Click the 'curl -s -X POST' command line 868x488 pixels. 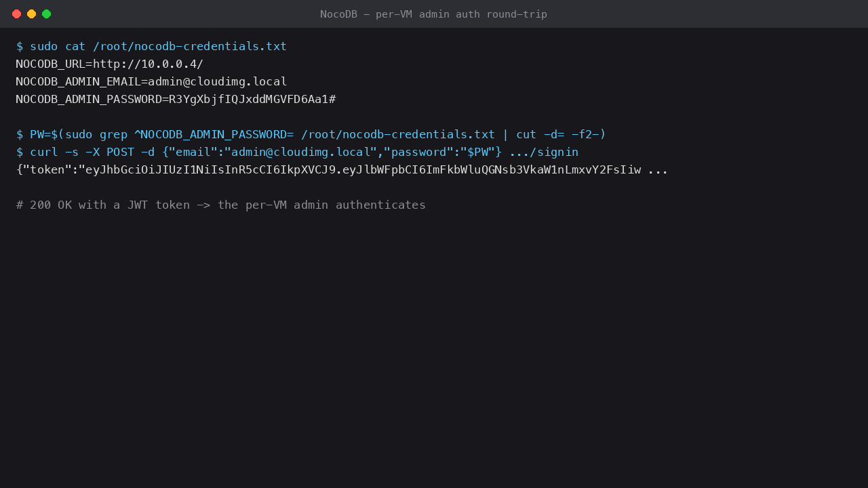click(x=297, y=152)
